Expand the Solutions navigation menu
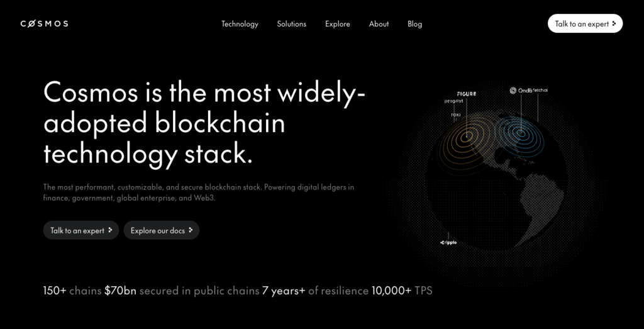Image resolution: width=644 pixels, height=329 pixels. click(x=291, y=24)
